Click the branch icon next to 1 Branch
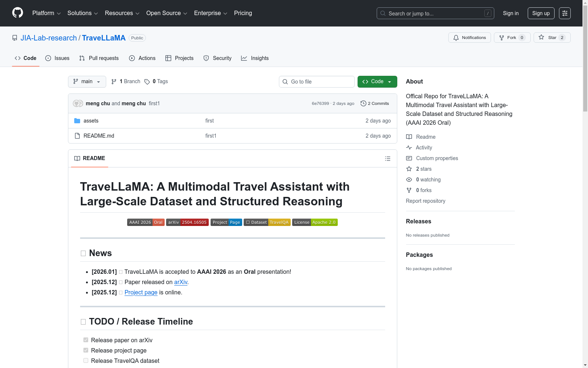The width and height of the screenshot is (588, 368). [x=114, y=82]
